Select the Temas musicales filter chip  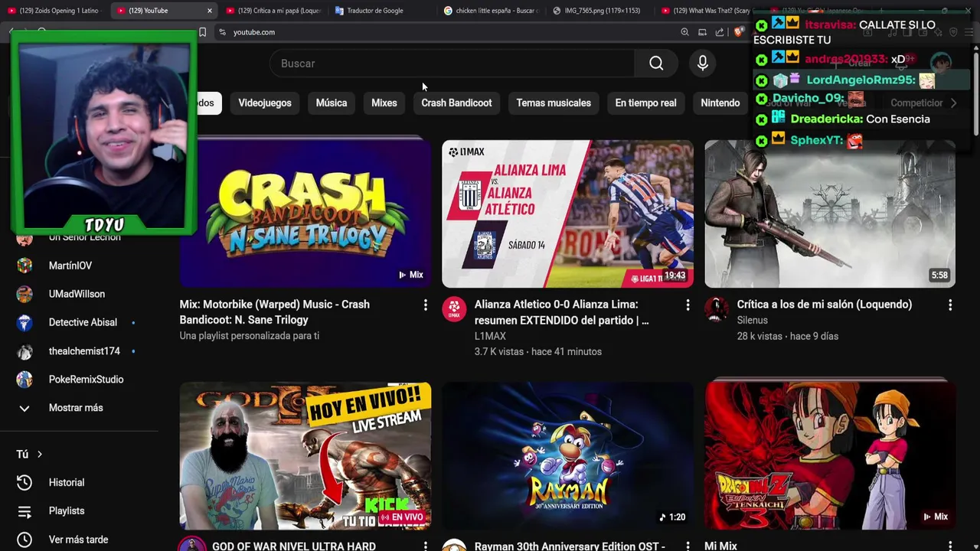(x=554, y=103)
